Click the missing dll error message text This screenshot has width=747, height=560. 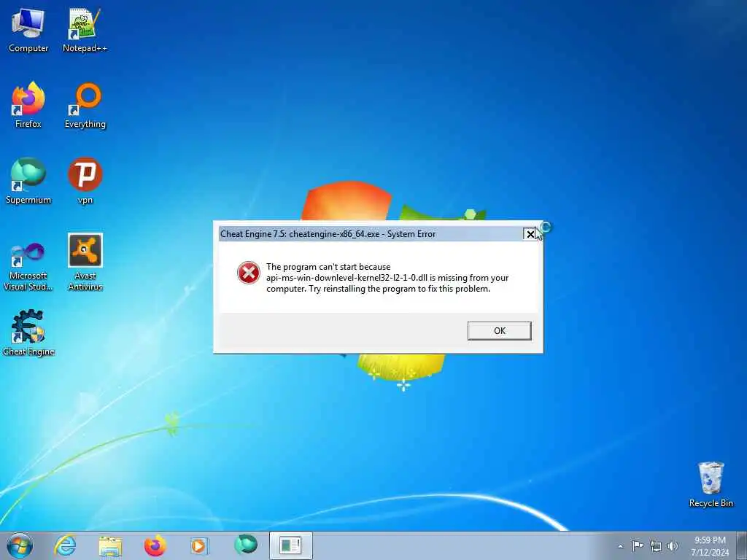tap(387, 278)
